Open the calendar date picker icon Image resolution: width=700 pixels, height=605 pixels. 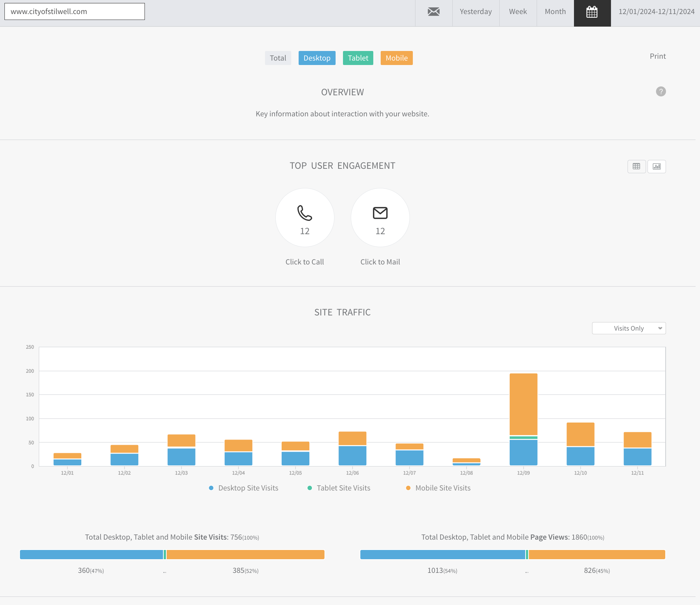click(x=592, y=12)
